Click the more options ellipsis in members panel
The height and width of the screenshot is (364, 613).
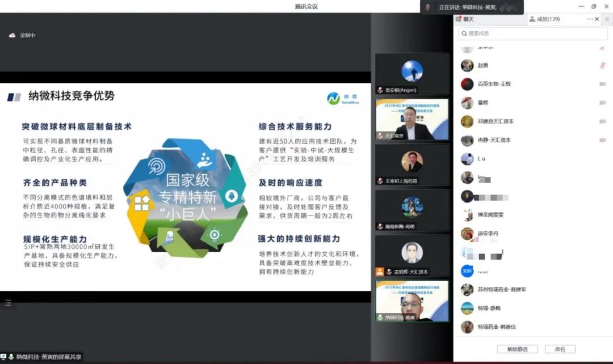(x=590, y=19)
